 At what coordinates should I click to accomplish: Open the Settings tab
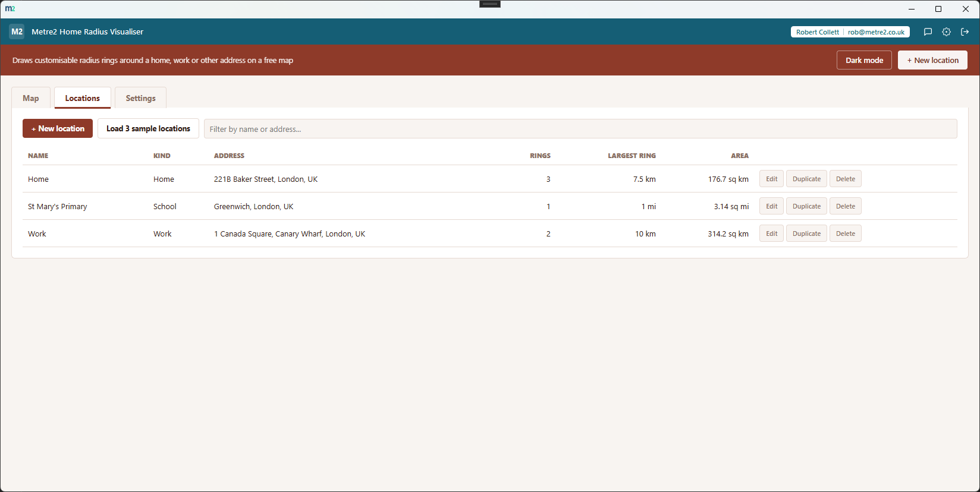click(140, 98)
